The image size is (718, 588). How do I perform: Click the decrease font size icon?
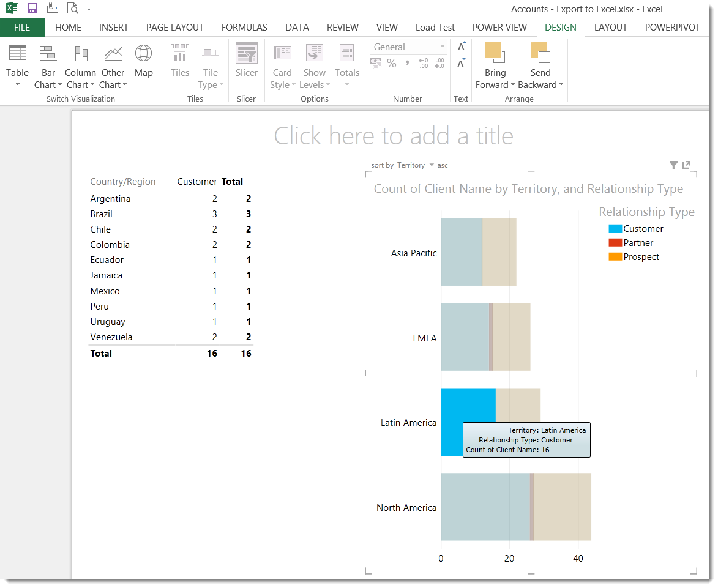coord(462,63)
